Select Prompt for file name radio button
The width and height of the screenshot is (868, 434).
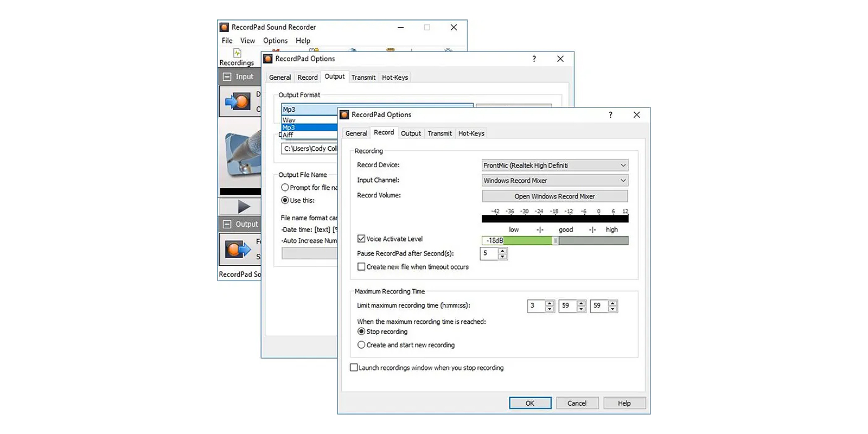click(x=285, y=188)
